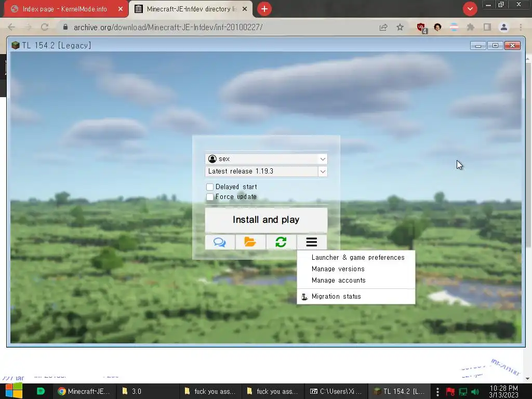532x399 pixels.
Task: Enable the Force update checkbox
Action: (210, 197)
